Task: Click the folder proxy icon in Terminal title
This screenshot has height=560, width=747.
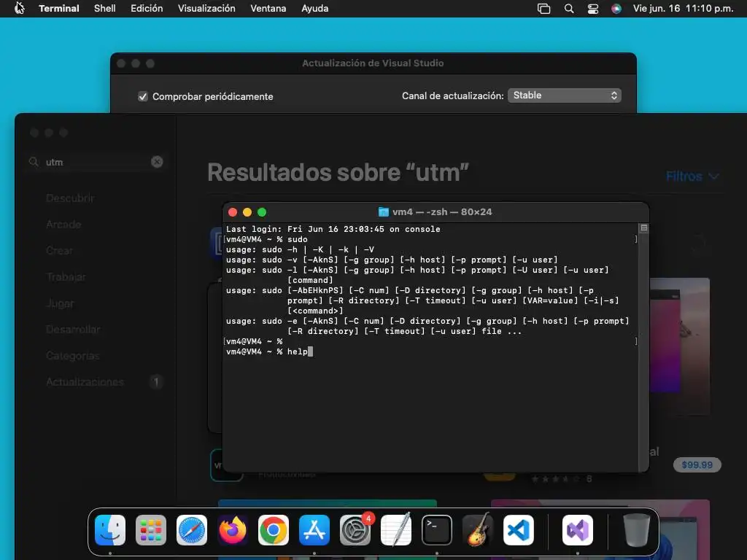Action: 383,212
